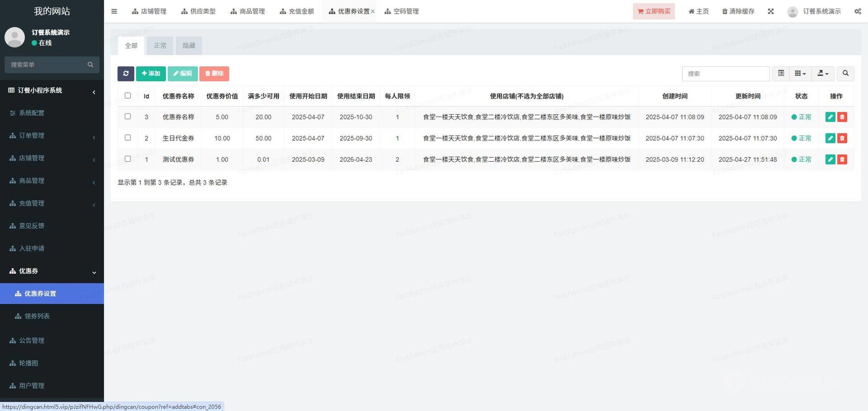868x411 pixels.
Task: Select the checkbox for coupon Id 3
Action: [128, 116]
